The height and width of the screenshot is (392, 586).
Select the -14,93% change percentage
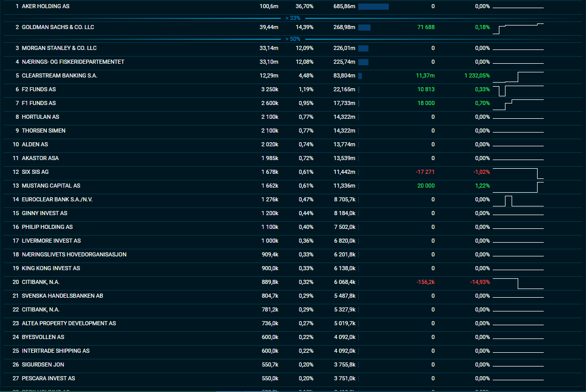480,282
